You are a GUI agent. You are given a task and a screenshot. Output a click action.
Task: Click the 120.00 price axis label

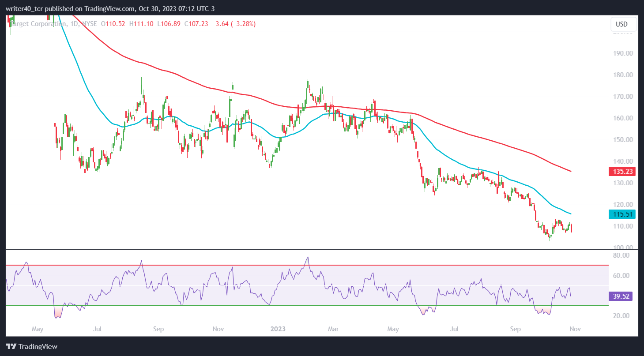pos(622,205)
